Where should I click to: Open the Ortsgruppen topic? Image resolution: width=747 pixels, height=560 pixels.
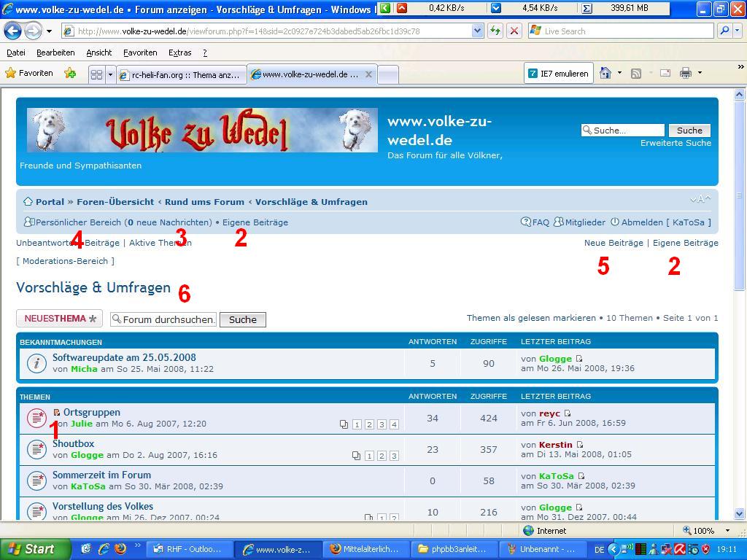pyautogui.click(x=91, y=413)
